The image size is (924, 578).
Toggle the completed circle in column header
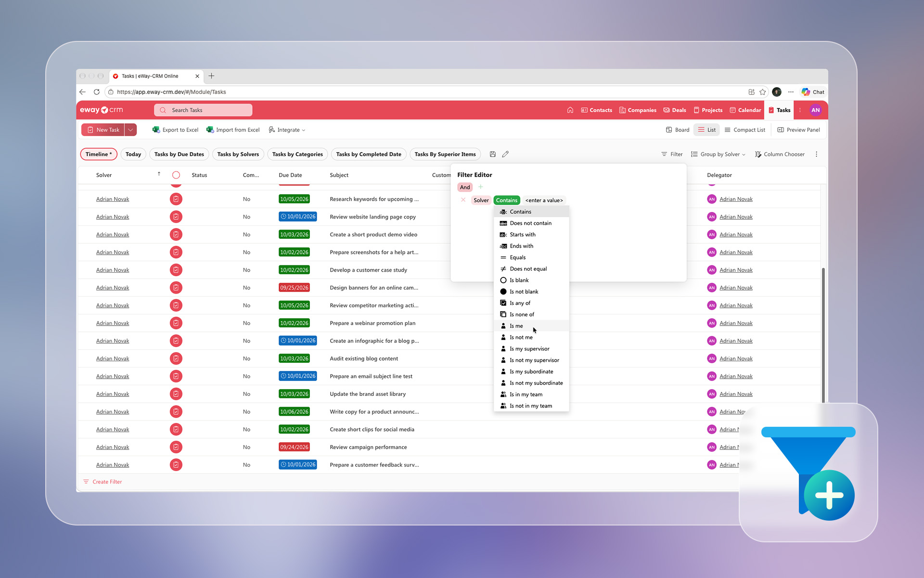176,175
